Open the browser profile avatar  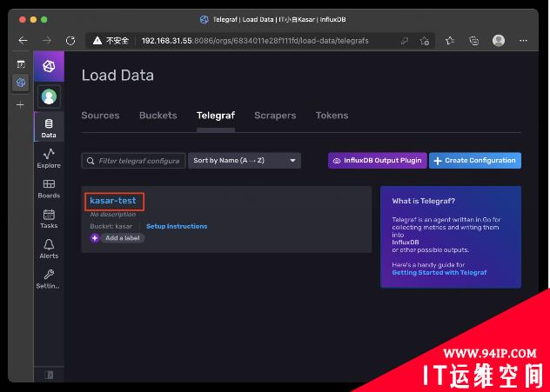(499, 41)
